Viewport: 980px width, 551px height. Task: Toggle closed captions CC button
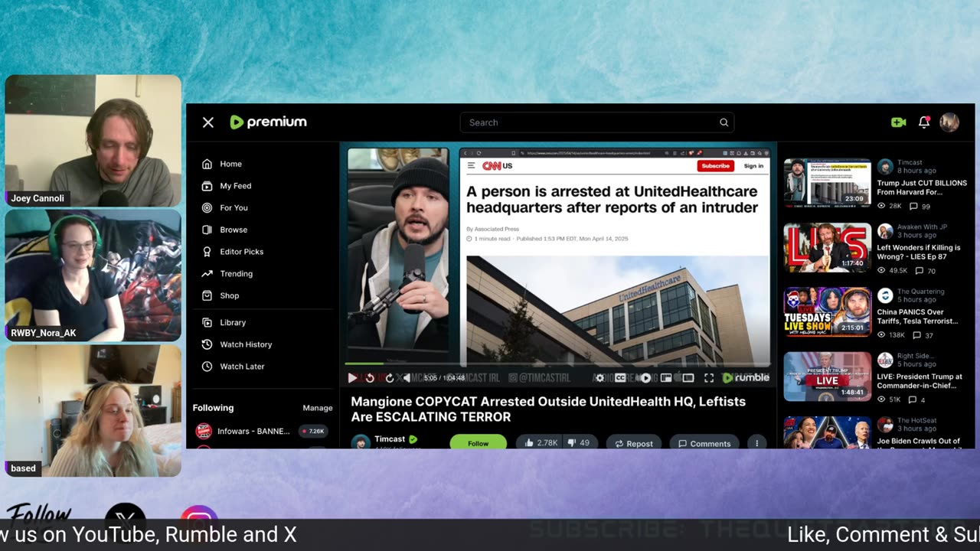pyautogui.click(x=620, y=378)
